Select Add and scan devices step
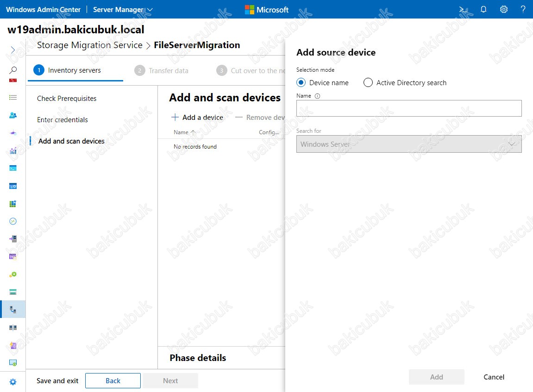 tap(71, 141)
